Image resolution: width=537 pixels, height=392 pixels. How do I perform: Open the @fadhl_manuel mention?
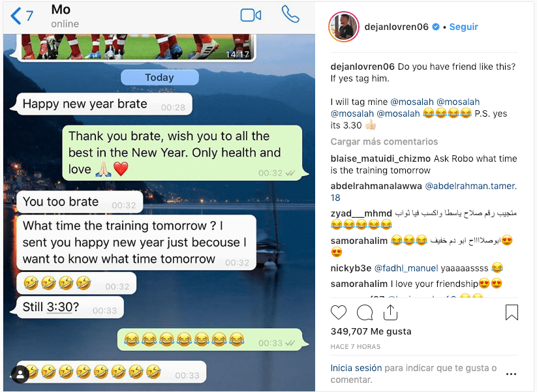coord(406,268)
